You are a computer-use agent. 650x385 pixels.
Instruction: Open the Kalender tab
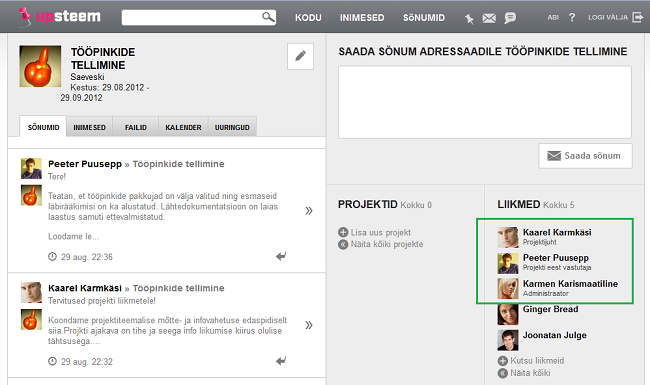(x=183, y=127)
